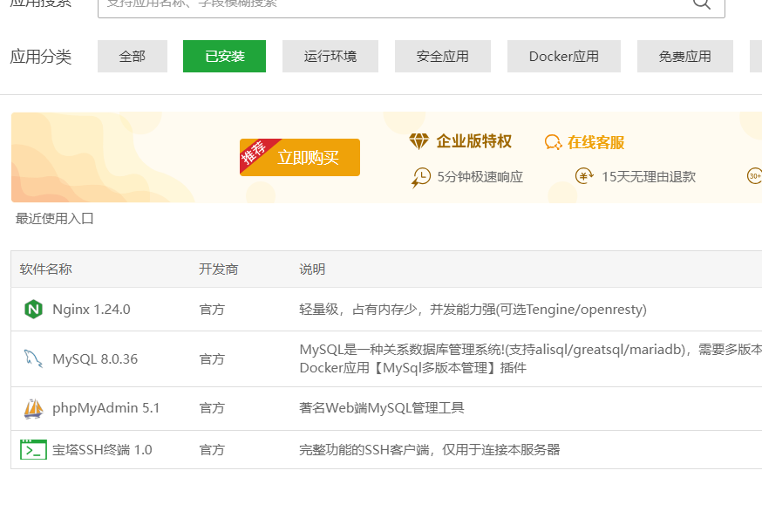Click the 著名Web端MySQL管理工具 description

point(382,407)
